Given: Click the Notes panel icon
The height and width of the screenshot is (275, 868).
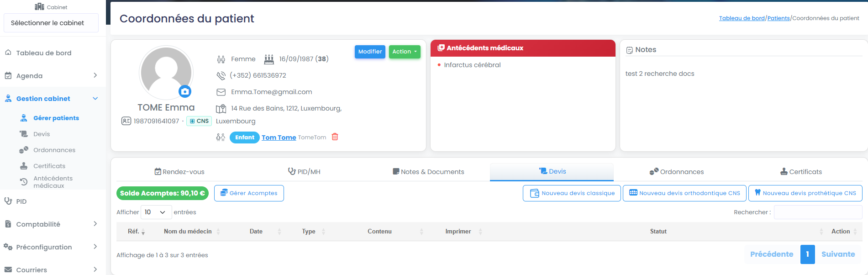Looking at the screenshot, I should coord(630,50).
